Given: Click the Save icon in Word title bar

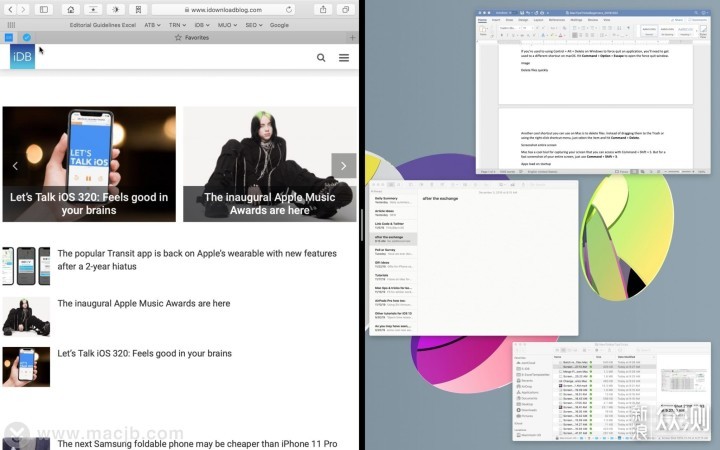Looking at the screenshot, I should tap(522, 13).
